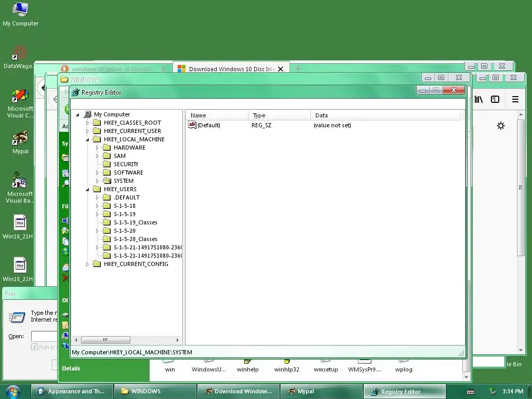Open DataWagon desktop shortcut

pos(18,57)
